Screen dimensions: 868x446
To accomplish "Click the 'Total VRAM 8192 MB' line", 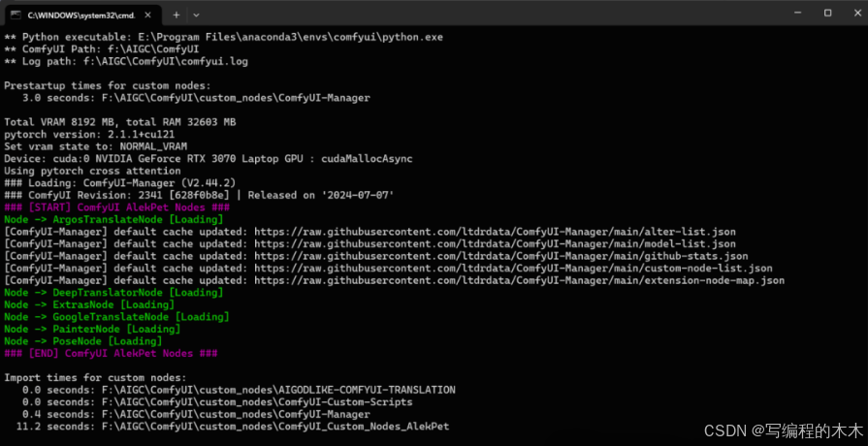I will coord(119,122).
